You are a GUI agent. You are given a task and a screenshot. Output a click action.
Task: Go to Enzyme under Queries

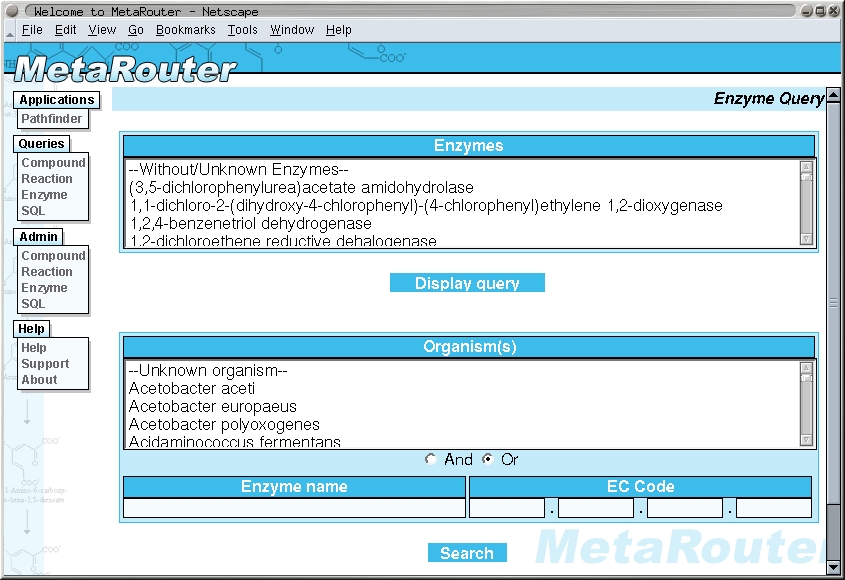pos(44,195)
